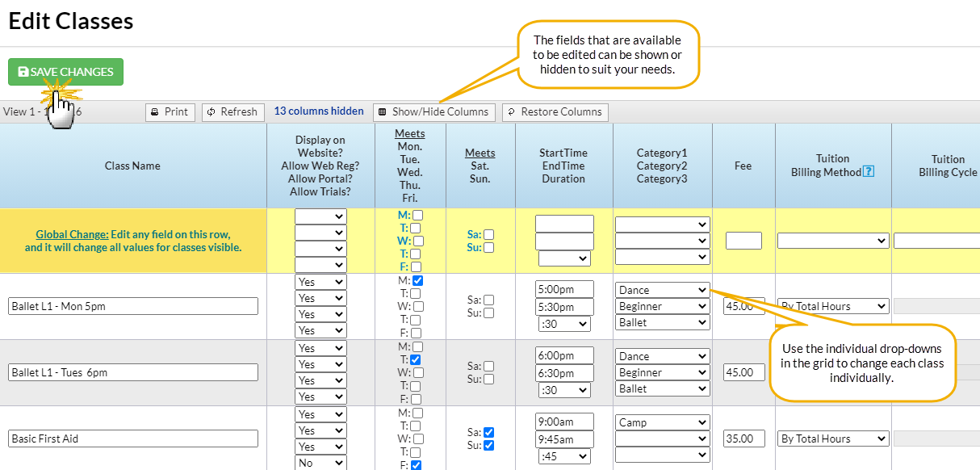Click the Fee field showing 45.00 for Ballet Tues
Image resolution: width=980 pixels, height=470 pixels.
pos(743,371)
